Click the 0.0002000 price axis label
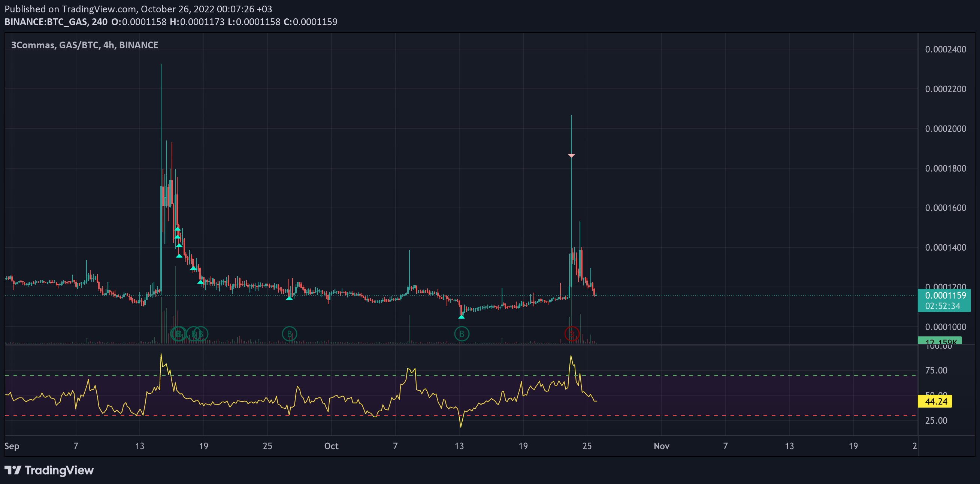This screenshot has height=484, width=980. tap(946, 128)
